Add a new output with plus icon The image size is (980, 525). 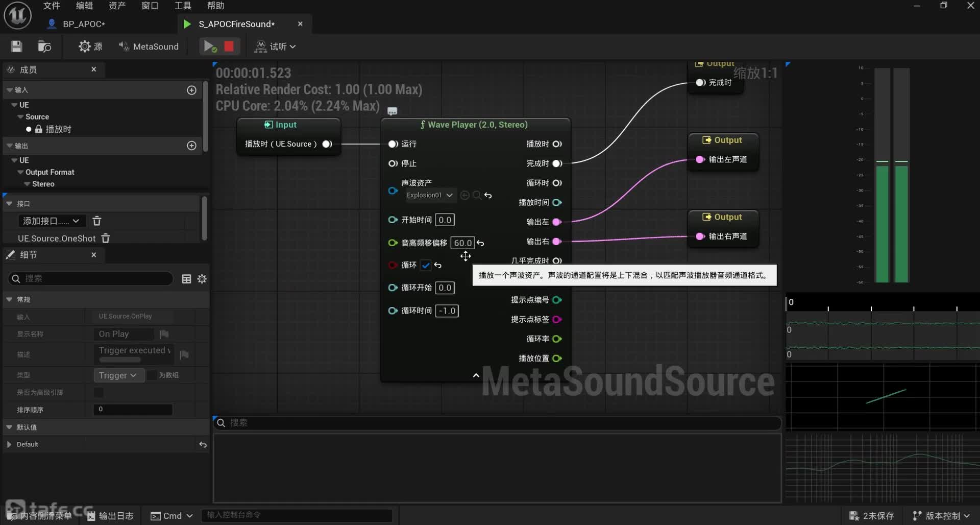click(x=192, y=146)
